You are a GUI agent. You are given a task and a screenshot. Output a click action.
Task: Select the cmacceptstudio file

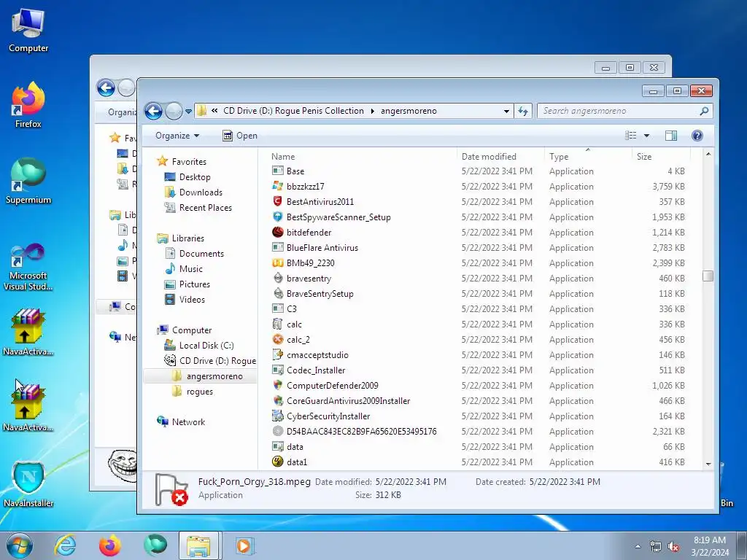[317, 355]
